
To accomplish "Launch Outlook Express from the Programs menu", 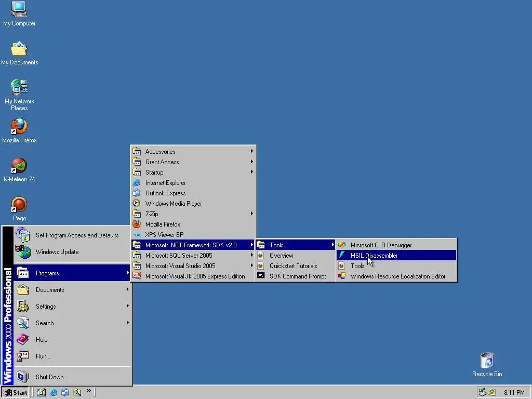I will pos(193,193).
